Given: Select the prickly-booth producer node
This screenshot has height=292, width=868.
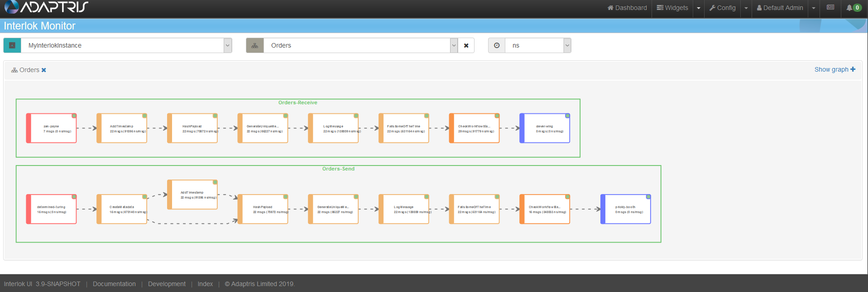Looking at the screenshot, I should click(x=626, y=209).
